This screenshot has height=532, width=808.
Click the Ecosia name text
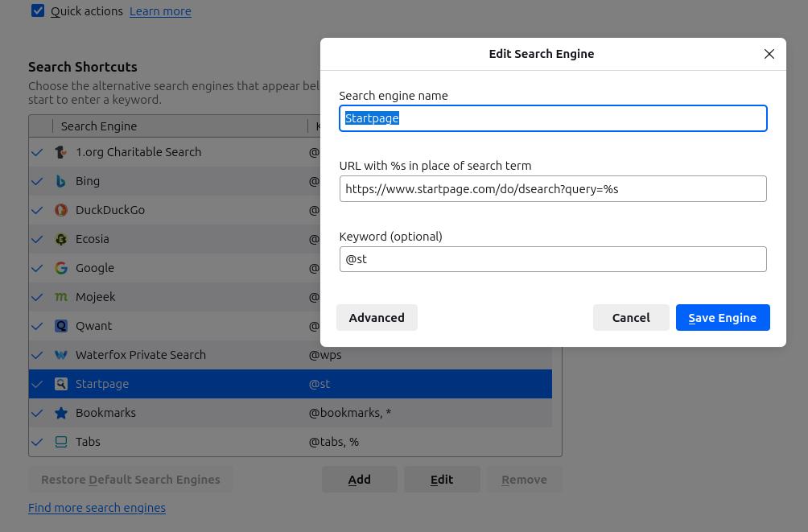coord(93,239)
